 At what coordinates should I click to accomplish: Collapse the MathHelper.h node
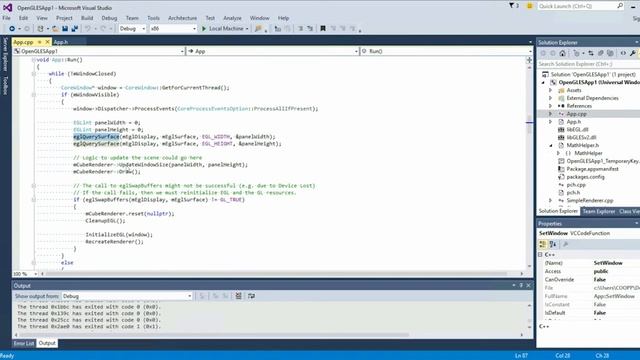coord(551,145)
